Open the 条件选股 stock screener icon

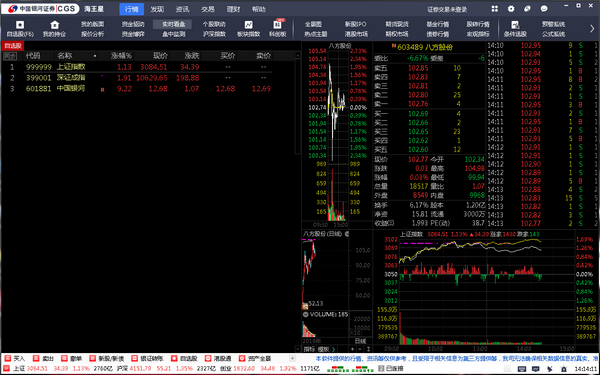coord(515,25)
